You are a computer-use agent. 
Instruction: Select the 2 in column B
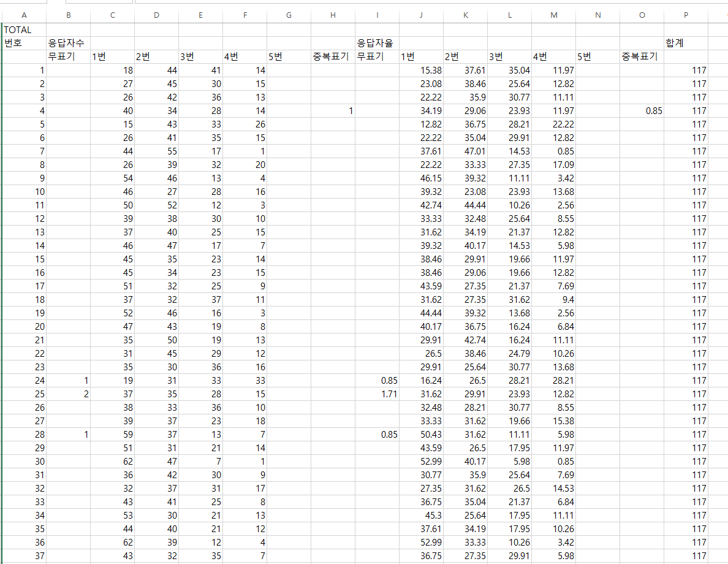[68, 394]
